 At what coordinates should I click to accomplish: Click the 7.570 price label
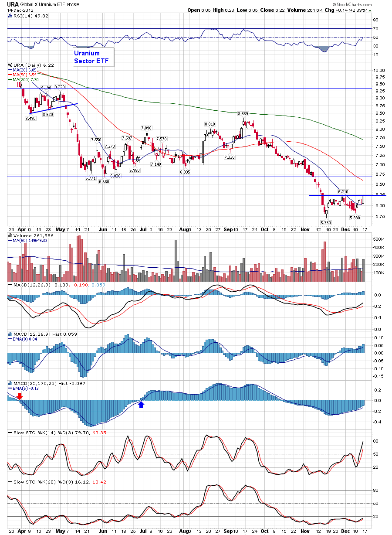pos(161,139)
